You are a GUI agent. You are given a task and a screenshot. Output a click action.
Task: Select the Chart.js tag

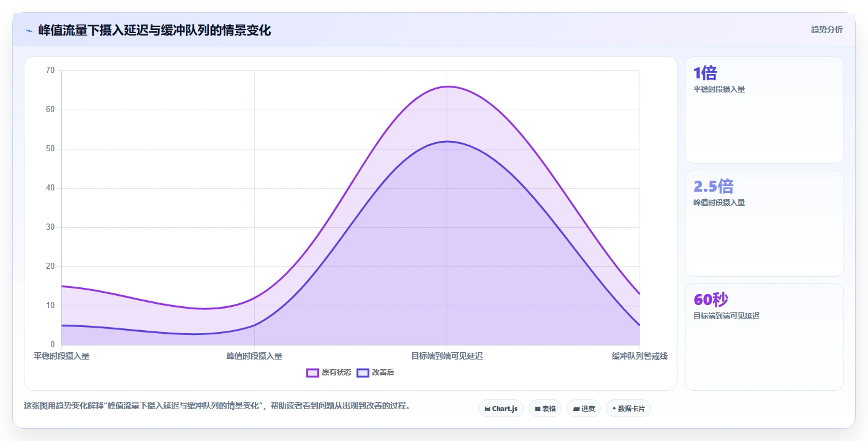500,409
